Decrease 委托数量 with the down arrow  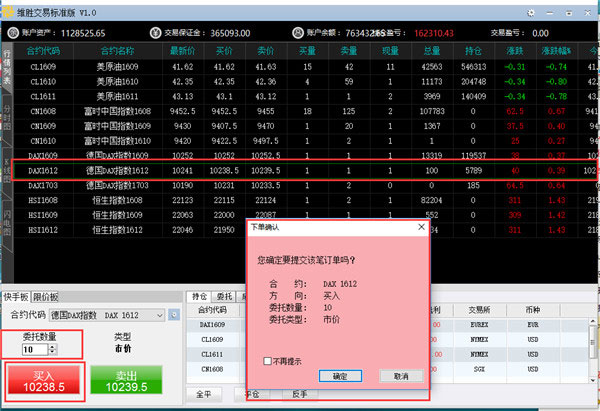53,352
